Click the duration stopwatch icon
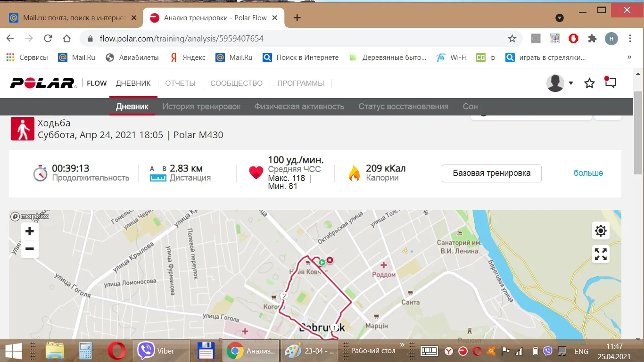 point(41,173)
